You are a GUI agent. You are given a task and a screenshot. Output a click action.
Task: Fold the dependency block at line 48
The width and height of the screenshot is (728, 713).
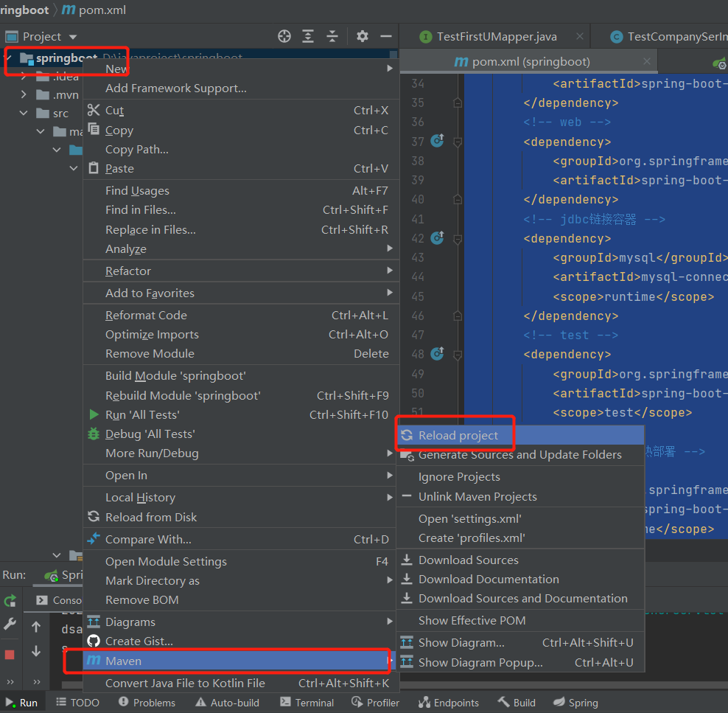458,355
